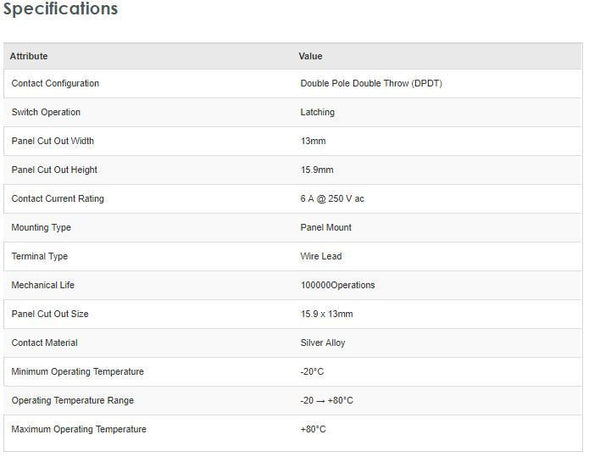Select the Contact Configuration attribute cell

click(x=55, y=83)
